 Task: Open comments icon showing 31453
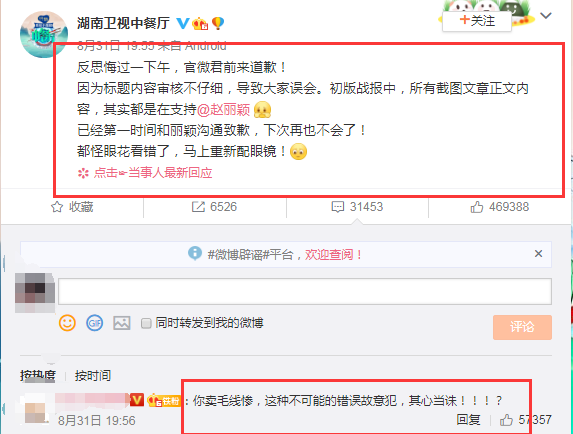[x=338, y=207]
